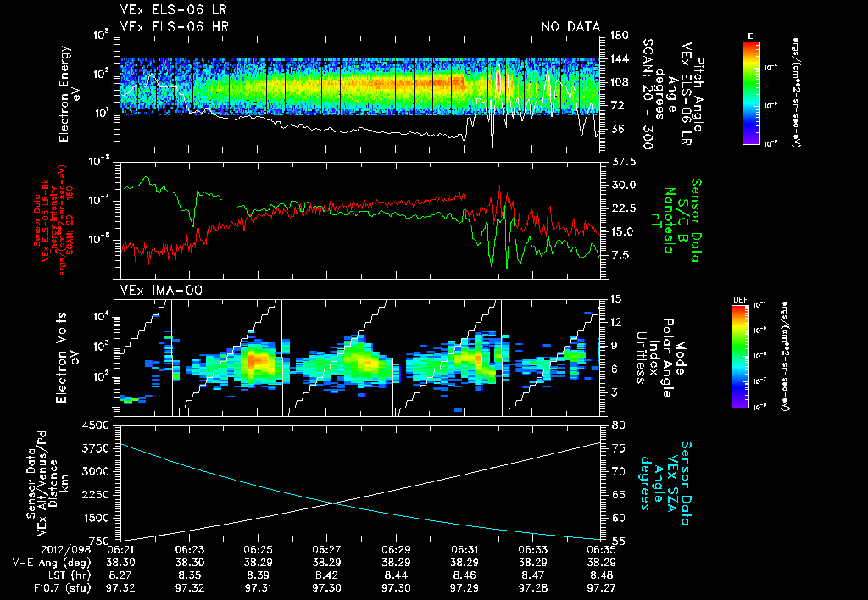Click the SZA tick value 65
The width and height of the screenshot is (868, 600).
[x=618, y=495]
